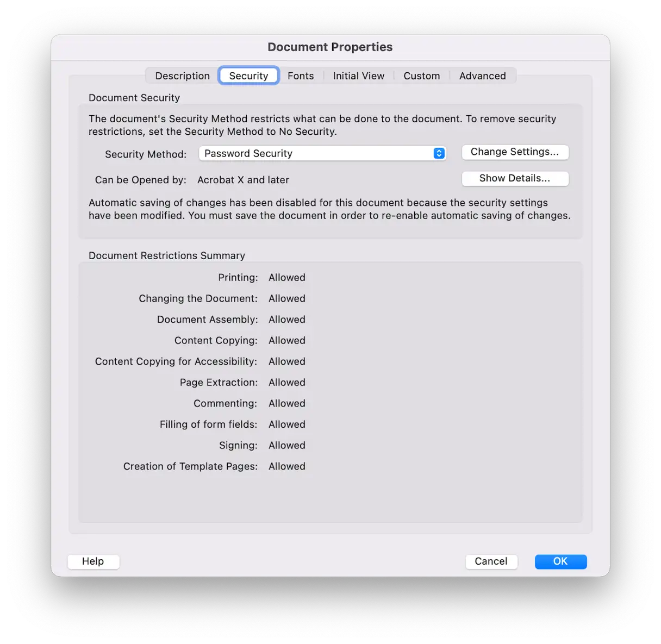Click the Creation of Template Pages label

click(x=190, y=466)
